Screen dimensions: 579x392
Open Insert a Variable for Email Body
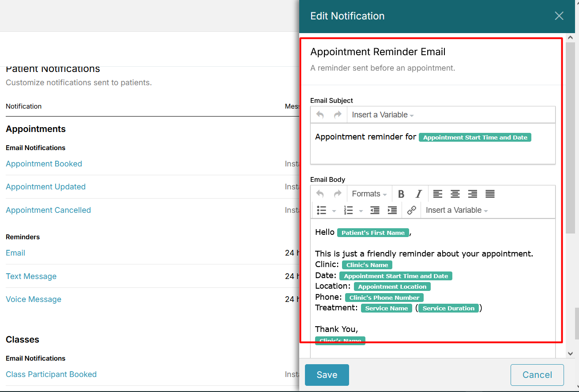pyautogui.click(x=457, y=210)
